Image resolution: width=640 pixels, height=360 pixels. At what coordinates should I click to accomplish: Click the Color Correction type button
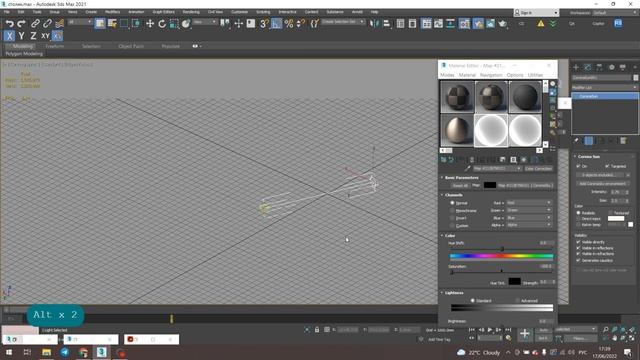[538, 169]
